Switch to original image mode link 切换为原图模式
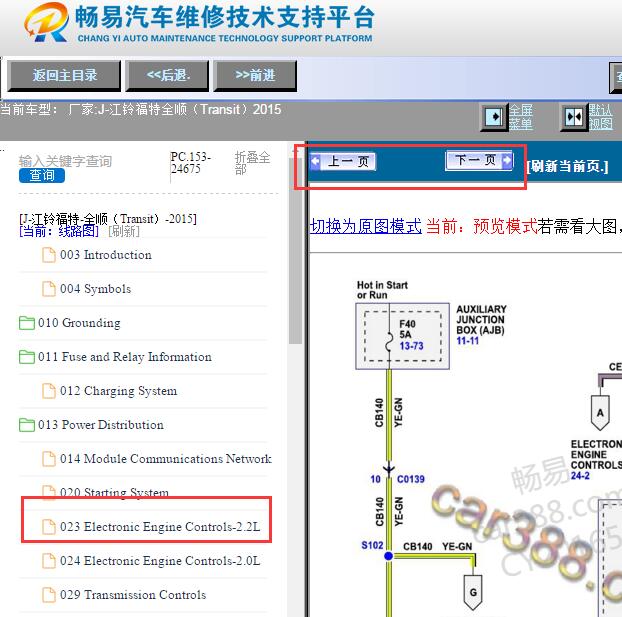 click(365, 227)
